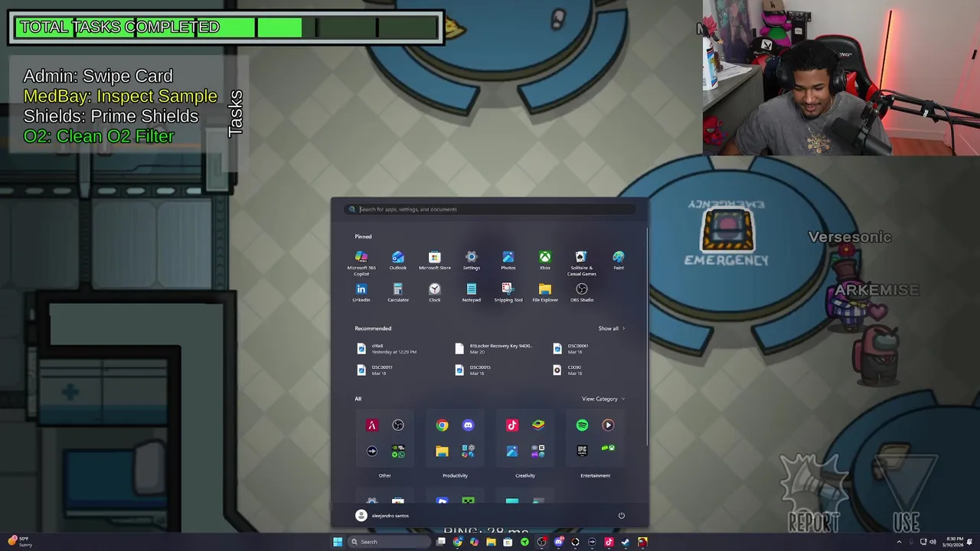Click Among Us USE button

coord(906,494)
